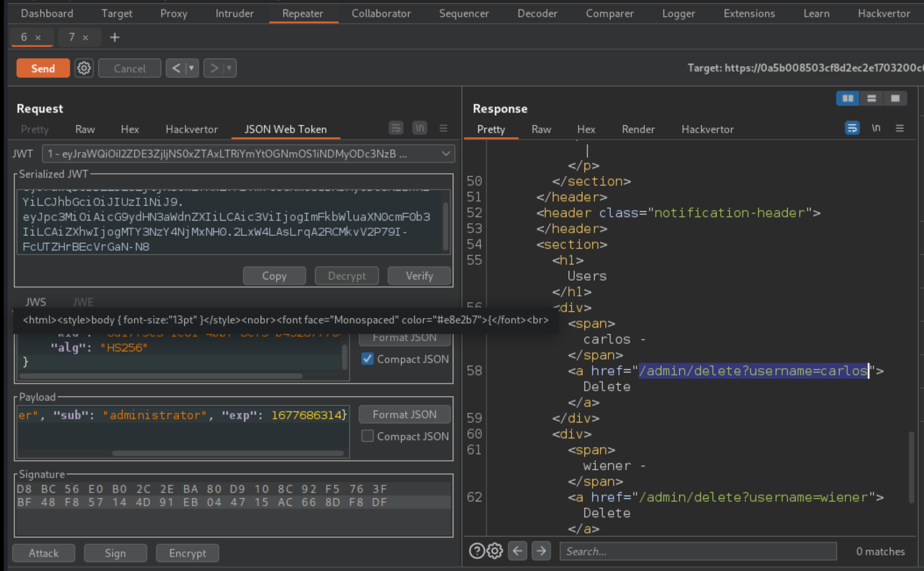Switch Request view to Raw
The image size is (924, 571).
85,129
